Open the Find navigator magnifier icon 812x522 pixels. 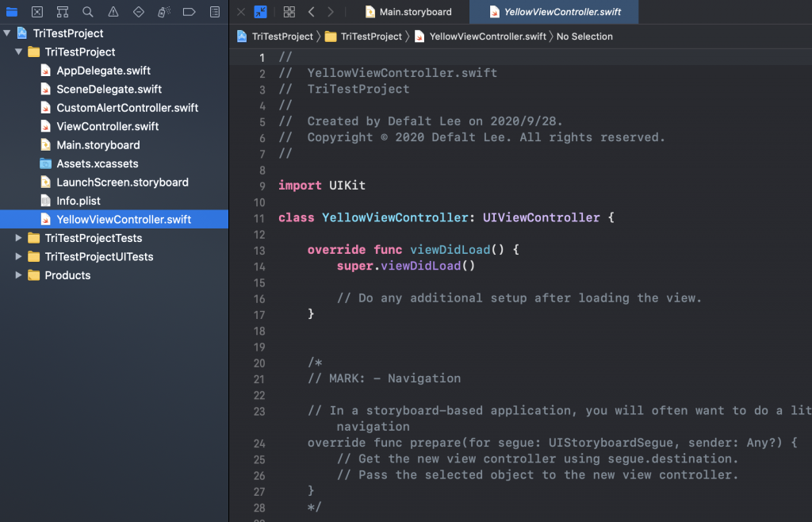(x=87, y=11)
